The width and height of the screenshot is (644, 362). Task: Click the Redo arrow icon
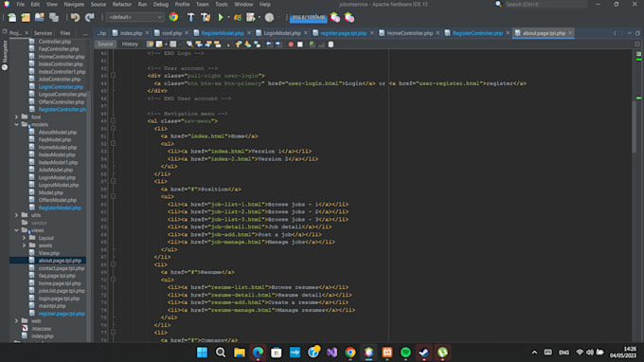(x=90, y=17)
